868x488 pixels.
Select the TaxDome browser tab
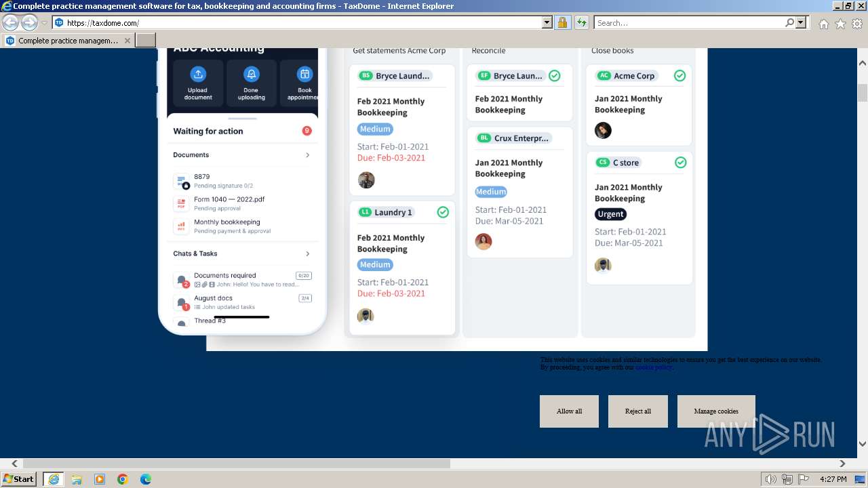pyautogui.click(x=68, y=41)
